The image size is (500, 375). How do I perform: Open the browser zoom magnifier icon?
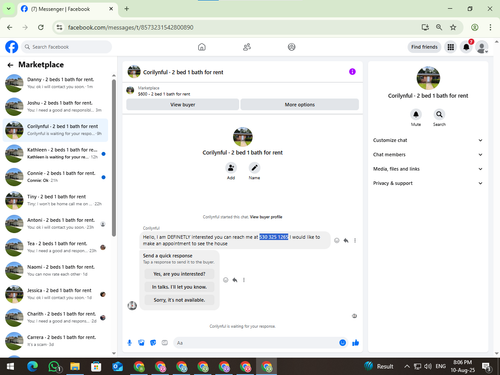coord(439,27)
